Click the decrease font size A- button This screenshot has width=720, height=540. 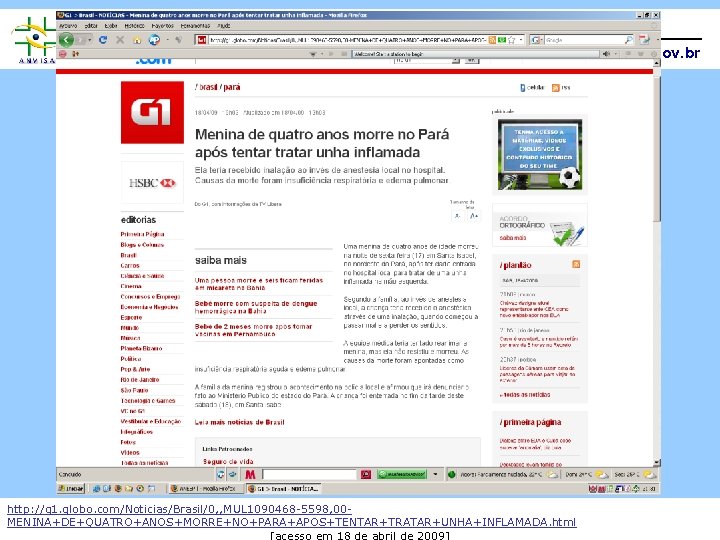(457, 216)
